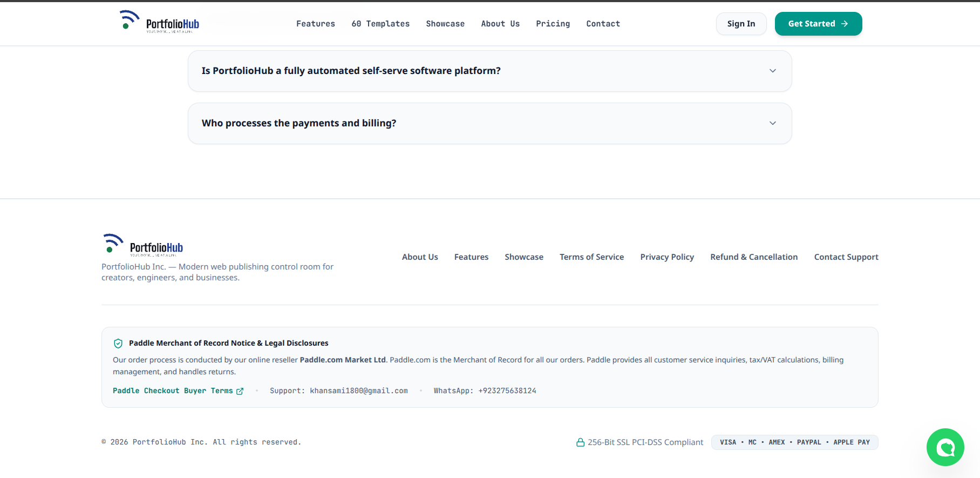980x478 pixels.
Task: Open the Features footer link
Action: point(471,257)
